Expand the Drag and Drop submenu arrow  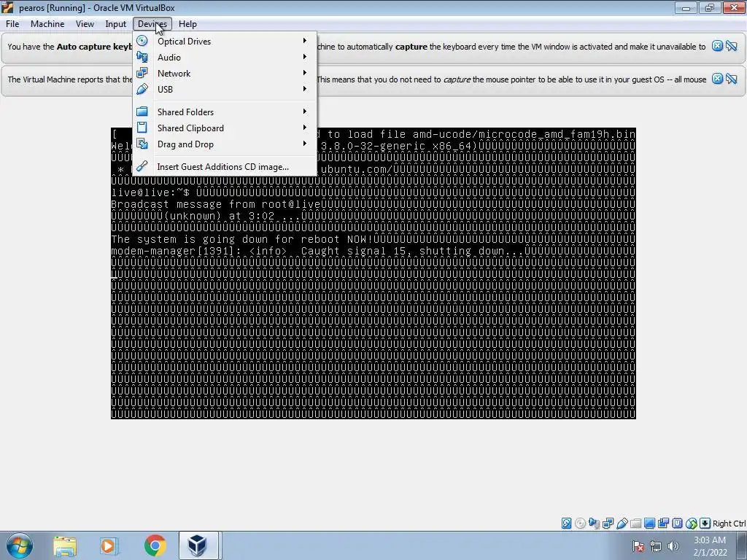pyautogui.click(x=304, y=144)
